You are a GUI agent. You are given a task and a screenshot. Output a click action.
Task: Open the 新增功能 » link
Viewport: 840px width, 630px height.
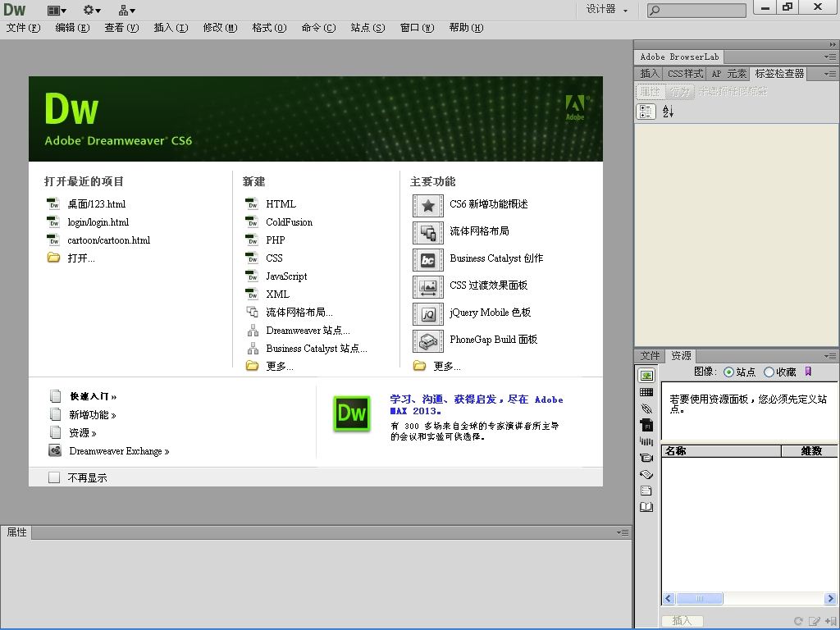93,415
